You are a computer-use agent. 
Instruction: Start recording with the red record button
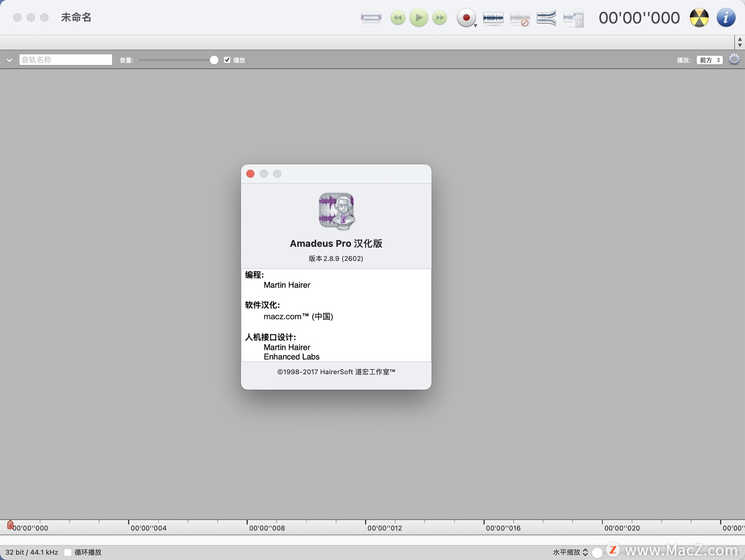pos(466,18)
